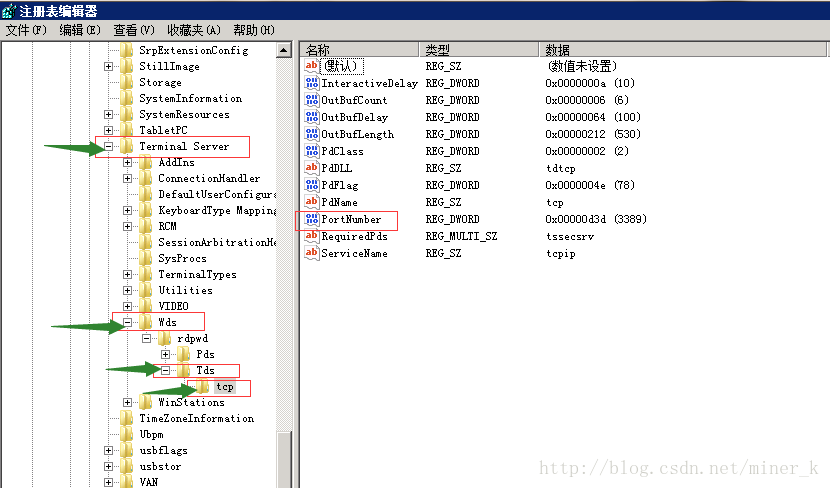830x488 pixels.
Task: Click the string value icon for PdDLL
Action: click(312, 168)
